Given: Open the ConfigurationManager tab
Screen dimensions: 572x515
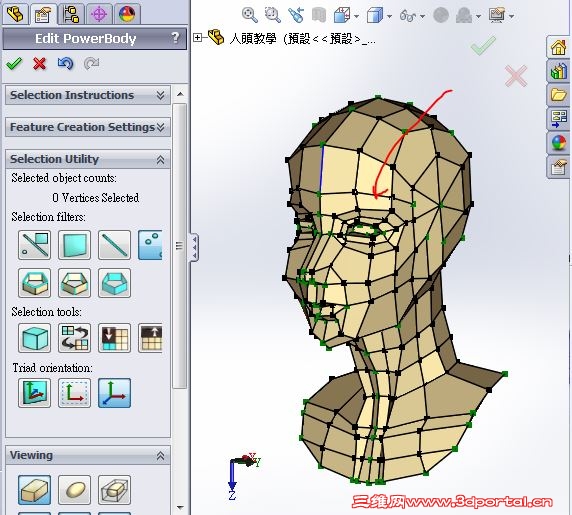Looking at the screenshot, I should [71, 14].
